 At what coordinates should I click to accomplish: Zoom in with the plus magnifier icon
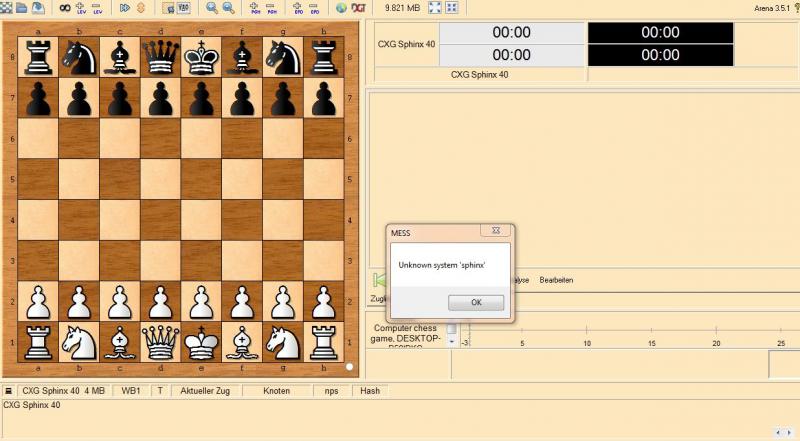[x=212, y=8]
